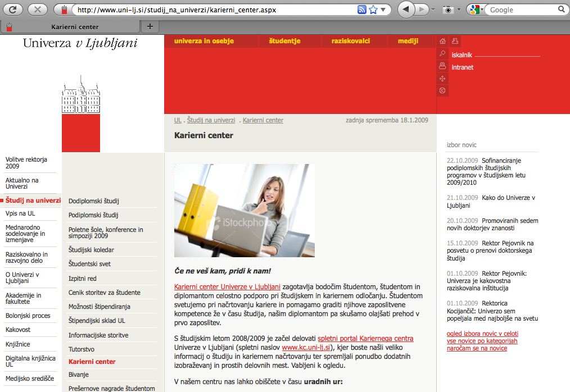Open 'Volitve rektorja 2009' in left menu
Screen dimensions: 570x392
pyautogui.click(x=26, y=163)
